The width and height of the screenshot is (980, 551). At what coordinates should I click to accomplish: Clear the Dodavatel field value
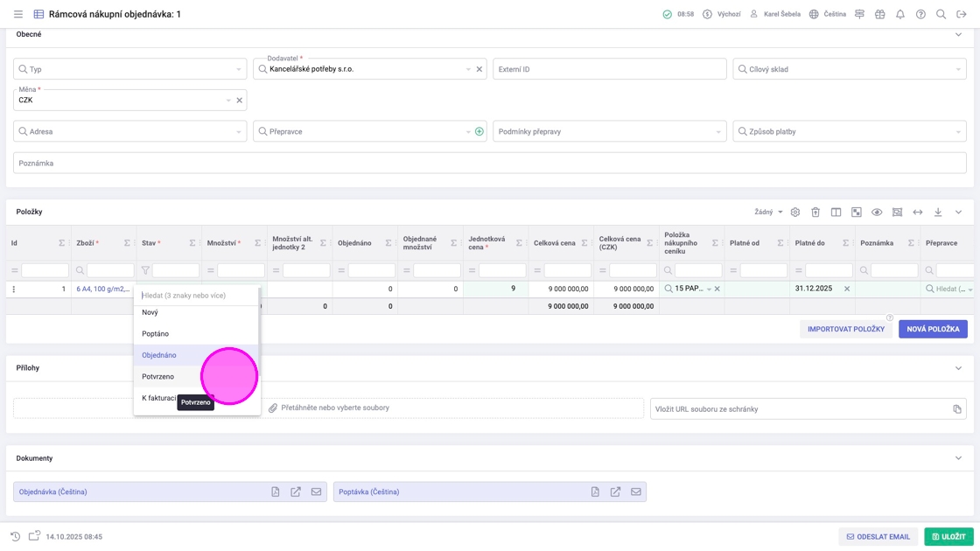[479, 69]
